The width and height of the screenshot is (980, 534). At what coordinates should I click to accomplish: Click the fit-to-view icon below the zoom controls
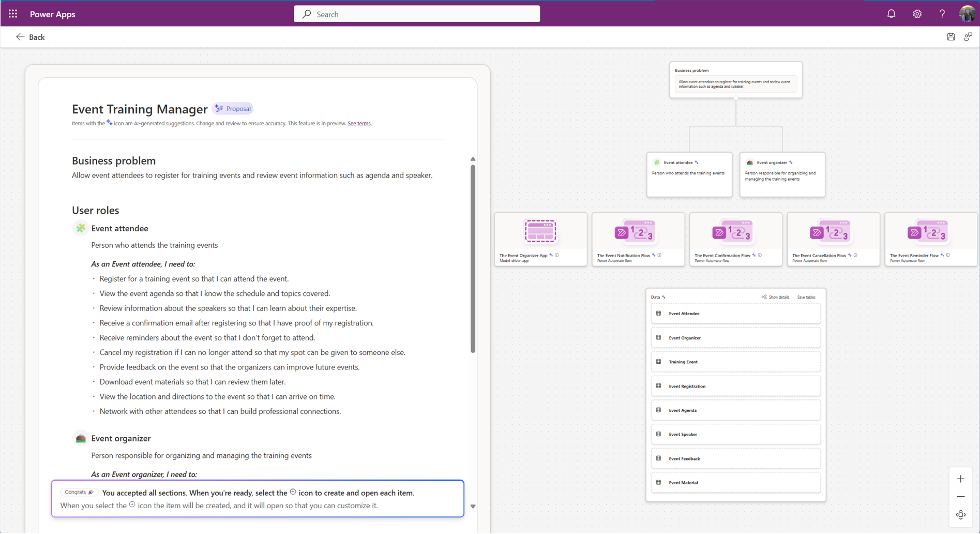point(961,514)
